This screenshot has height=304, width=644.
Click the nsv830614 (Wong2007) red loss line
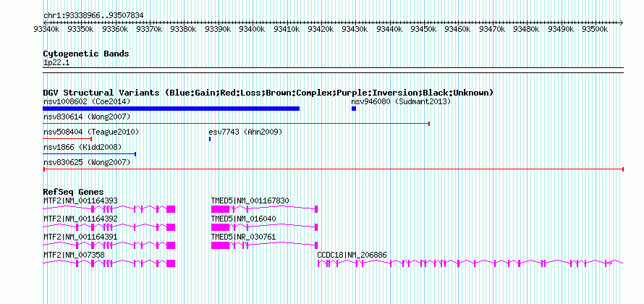(x=237, y=123)
